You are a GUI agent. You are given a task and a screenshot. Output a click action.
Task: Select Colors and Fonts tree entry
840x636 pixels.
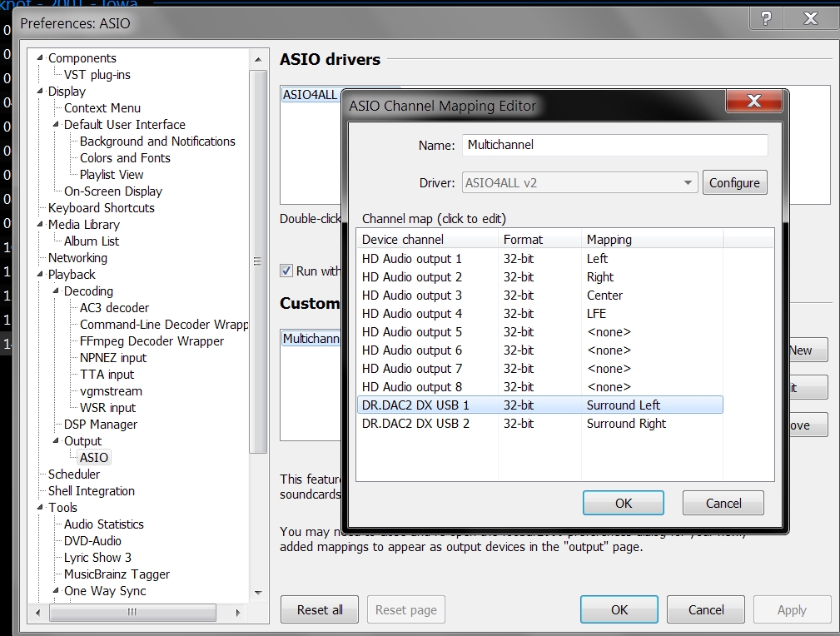coord(125,158)
